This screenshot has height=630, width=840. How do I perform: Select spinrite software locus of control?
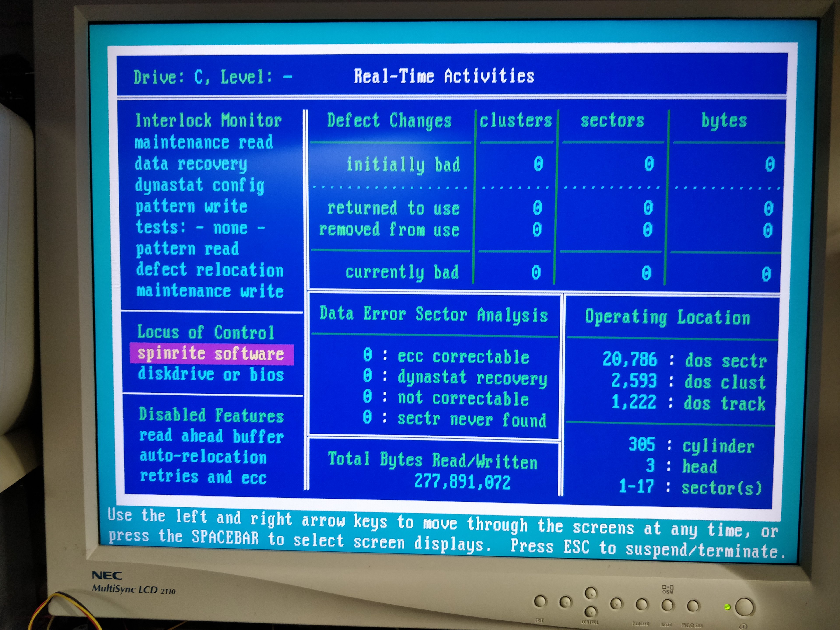tap(211, 354)
